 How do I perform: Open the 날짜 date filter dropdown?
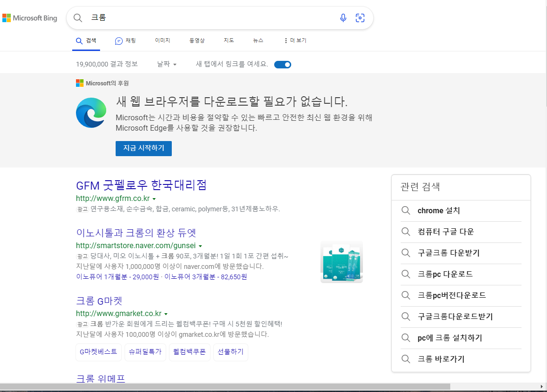167,64
